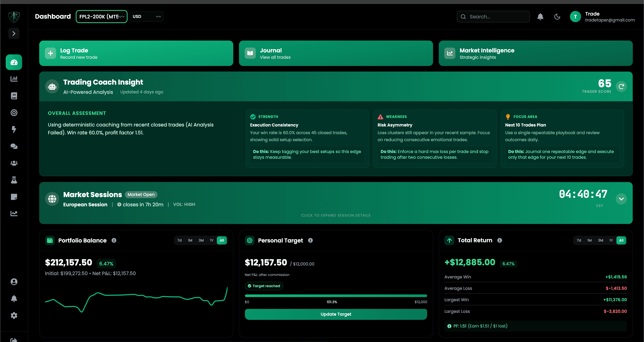This screenshot has height=342, width=644.
Task: Open the Journal book icon in sidebar
Action: [14, 96]
